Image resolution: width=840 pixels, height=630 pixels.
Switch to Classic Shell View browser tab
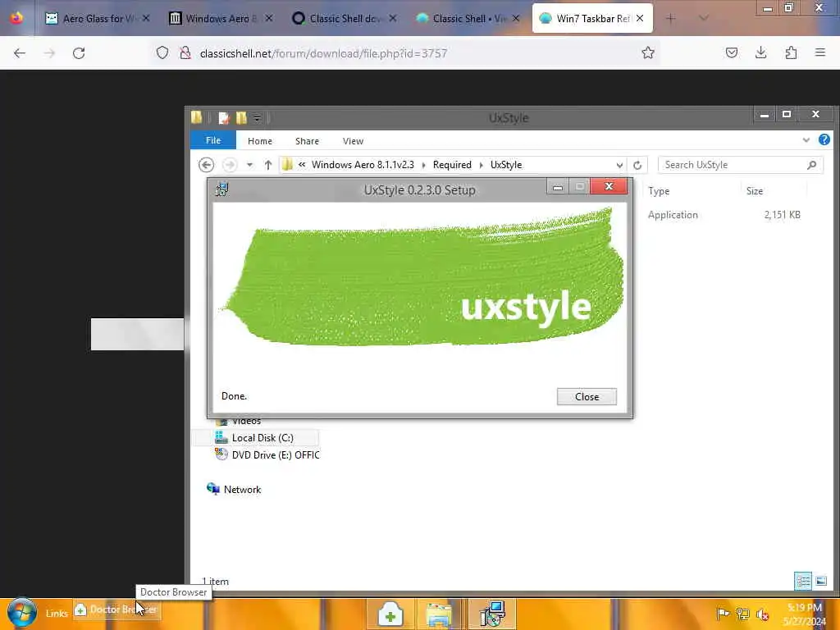click(x=468, y=18)
